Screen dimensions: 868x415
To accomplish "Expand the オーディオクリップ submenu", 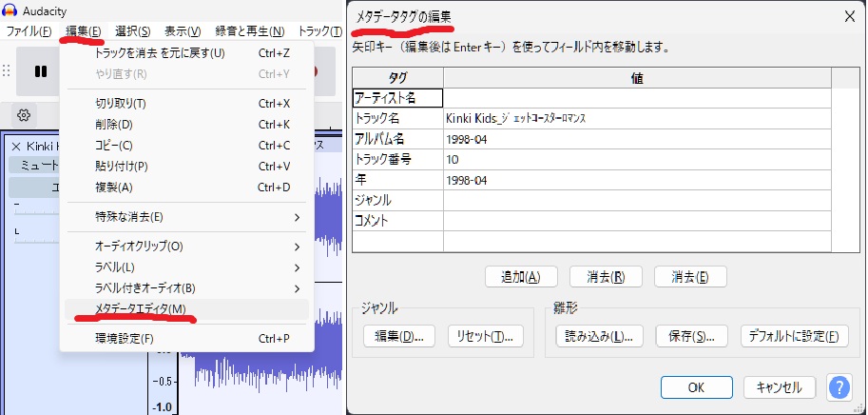I will [x=185, y=247].
